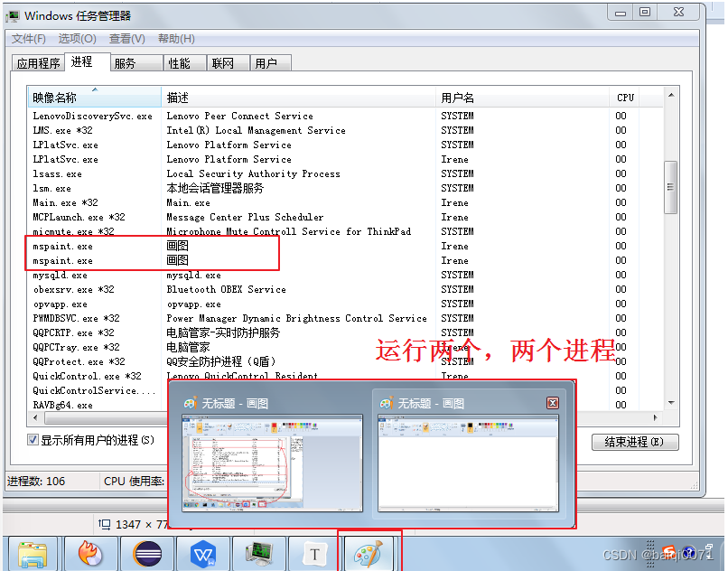Select the opvapp.exe image name
The image size is (728, 571).
(60, 304)
